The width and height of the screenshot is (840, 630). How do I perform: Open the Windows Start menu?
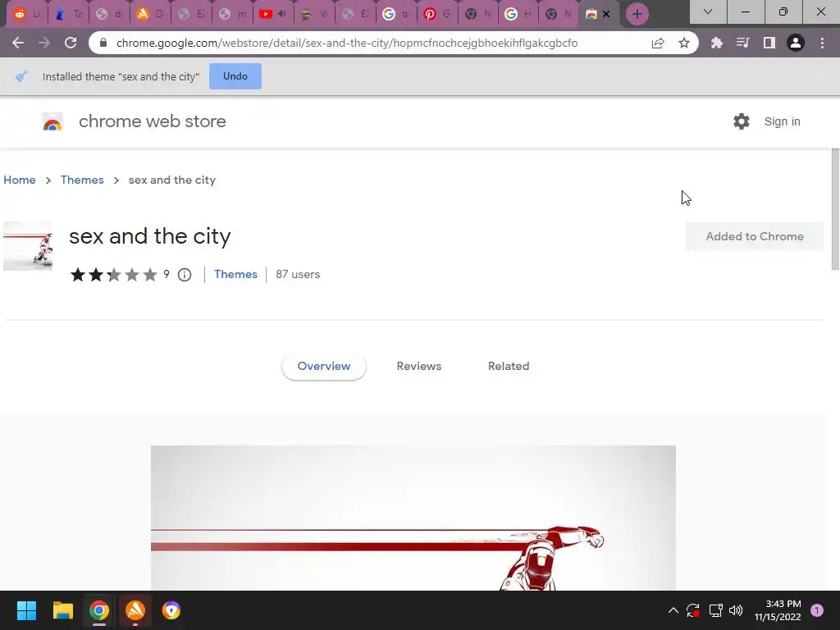pos(26,610)
